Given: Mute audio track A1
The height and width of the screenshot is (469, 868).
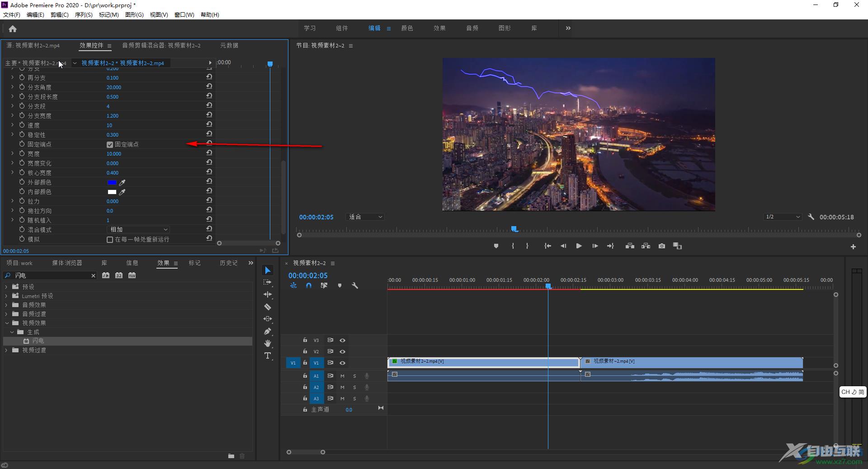Looking at the screenshot, I should pyautogui.click(x=342, y=376).
